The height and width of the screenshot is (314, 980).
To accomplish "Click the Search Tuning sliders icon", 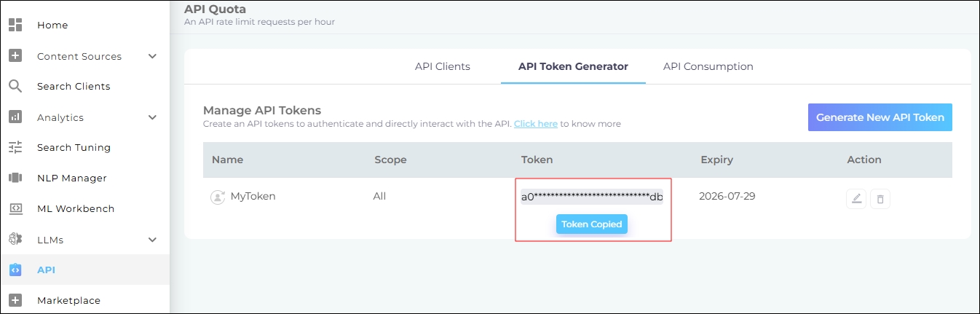I will (x=15, y=147).
